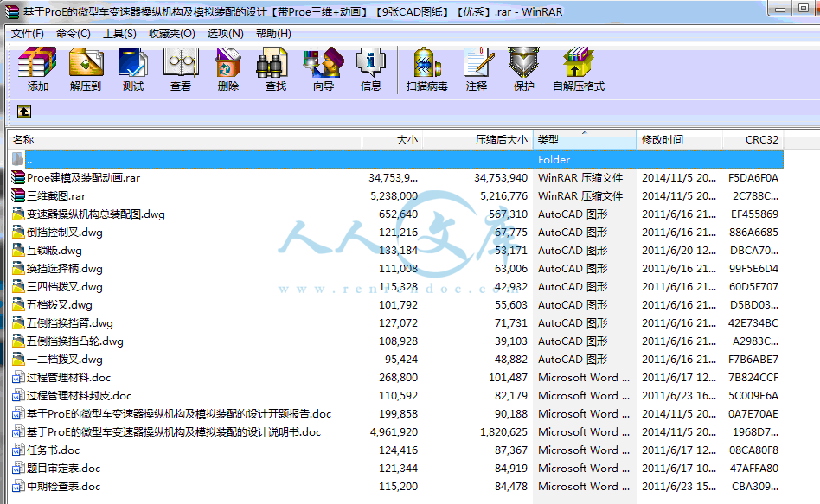The height and width of the screenshot is (504, 820).
Task: Click CRC32 value F5DA6F0A
Action: tap(753, 178)
